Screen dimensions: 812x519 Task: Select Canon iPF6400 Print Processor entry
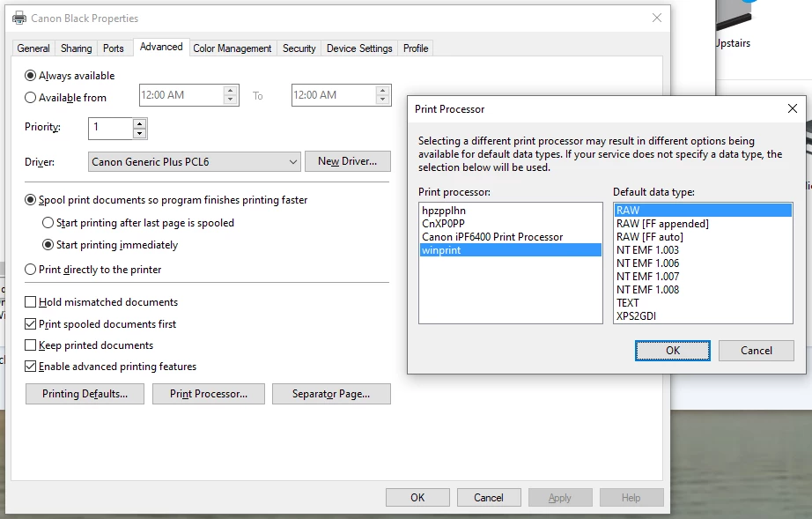[510, 237]
